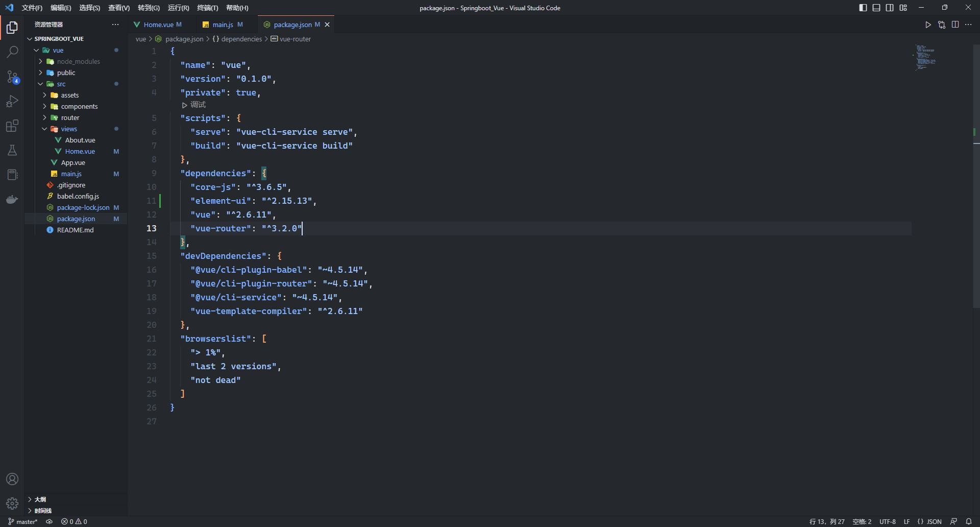The height and width of the screenshot is (527, 980).
Task: Synchronize changes icon in status bar
Action: tap(49, 521)
